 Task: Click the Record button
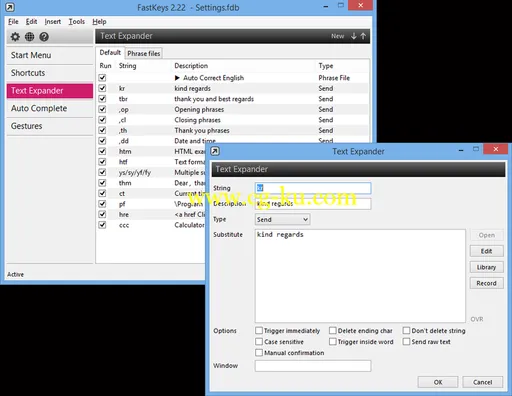pyautogui.click(x=486, y=283)
